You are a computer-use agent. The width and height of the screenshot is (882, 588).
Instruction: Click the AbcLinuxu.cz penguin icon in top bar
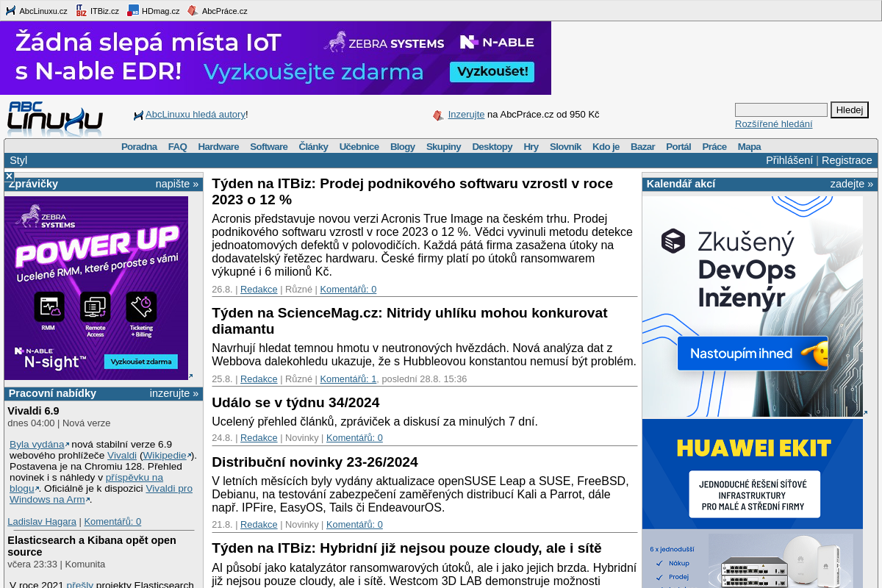point(10,10)
